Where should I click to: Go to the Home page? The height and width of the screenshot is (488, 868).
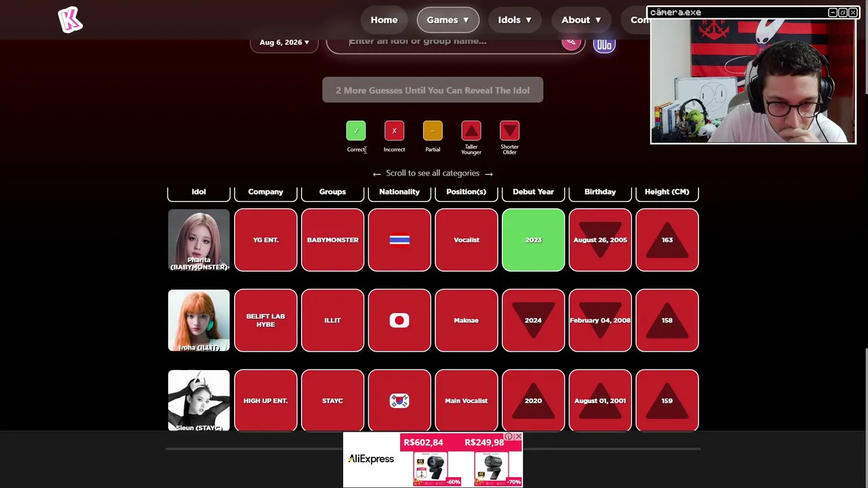coord(384,20)
